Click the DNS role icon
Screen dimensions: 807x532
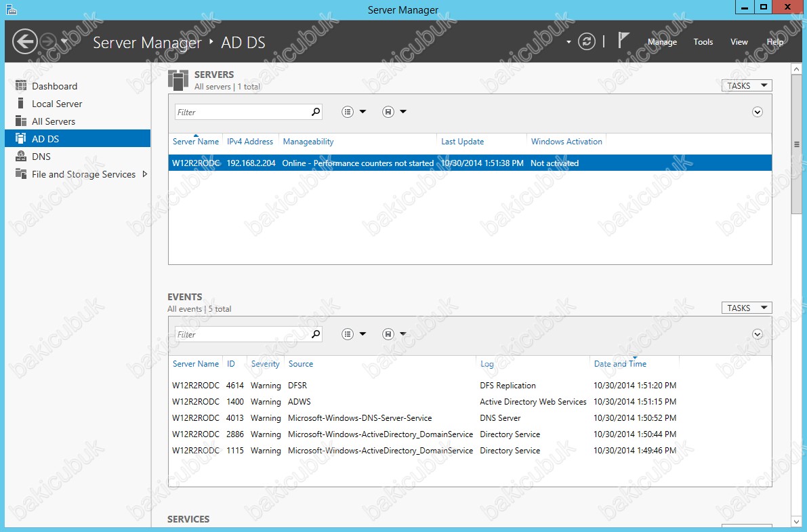(x=21, y=156)
